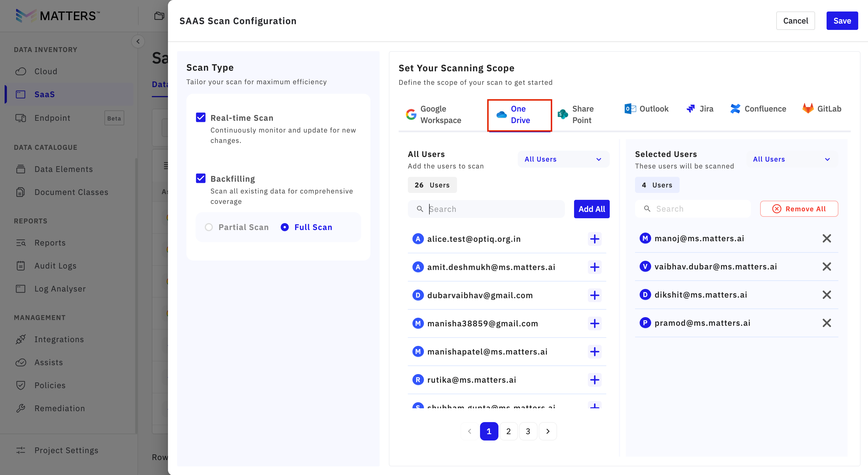Click the MATTERS logo in the header
This screenshot has height=475, width=868.
click(58, 16)
